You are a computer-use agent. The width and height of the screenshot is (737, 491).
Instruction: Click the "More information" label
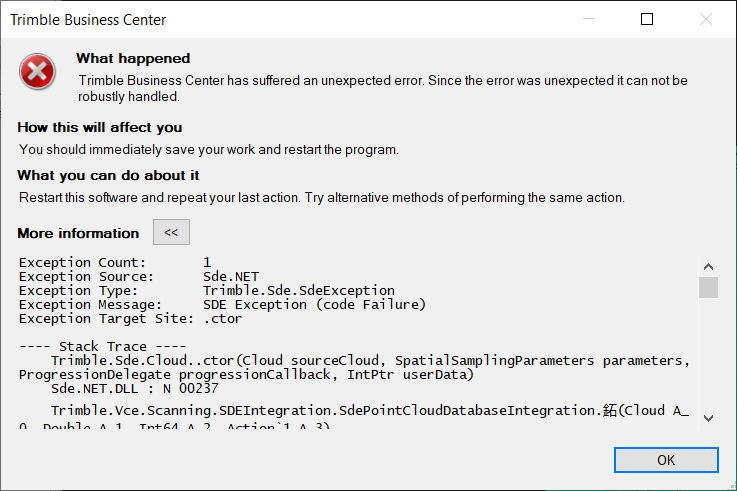(78, 233)
